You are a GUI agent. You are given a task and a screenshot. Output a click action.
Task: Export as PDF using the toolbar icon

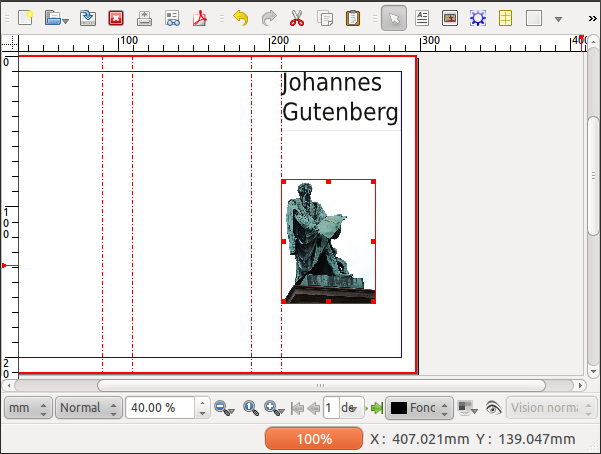click(200, 17)
